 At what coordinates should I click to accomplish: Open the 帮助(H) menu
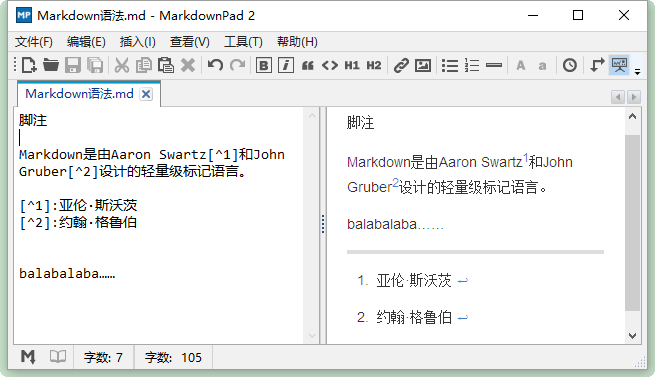click(x=297, y=42)
